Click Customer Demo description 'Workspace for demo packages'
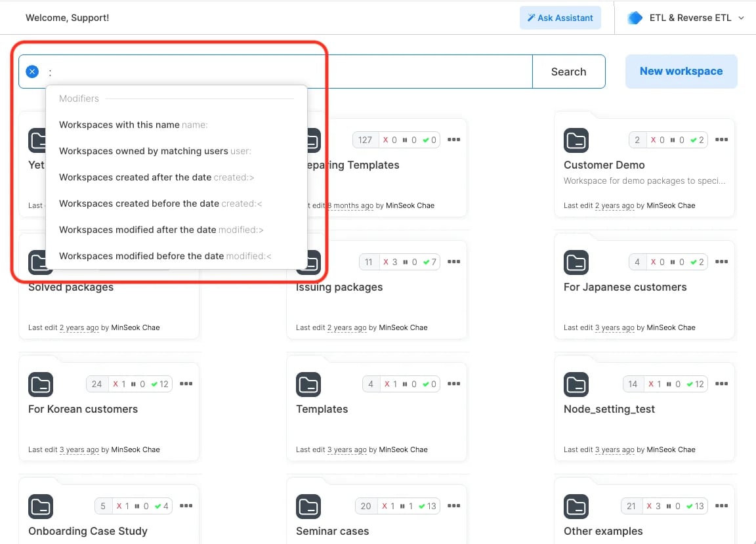 (x=644, y=181)
